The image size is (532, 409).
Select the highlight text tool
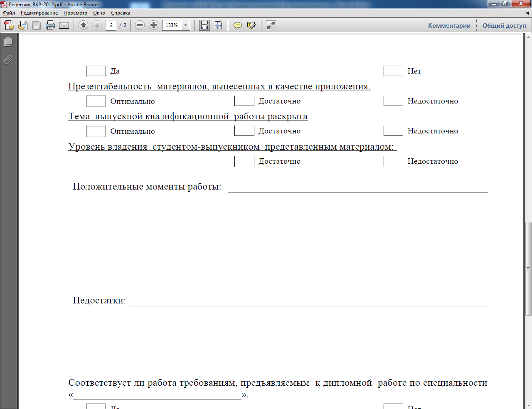point(251,25)
